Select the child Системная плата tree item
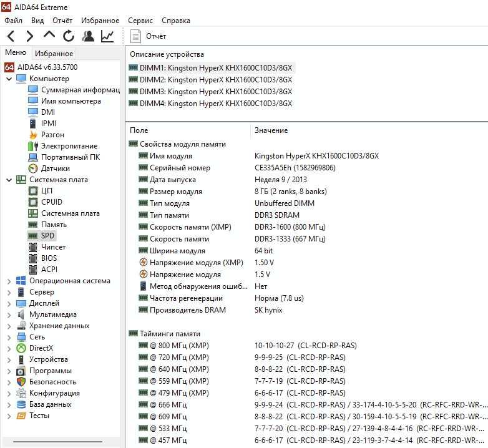The width and height of the screenshot is (488, 448). coord(64,213)
